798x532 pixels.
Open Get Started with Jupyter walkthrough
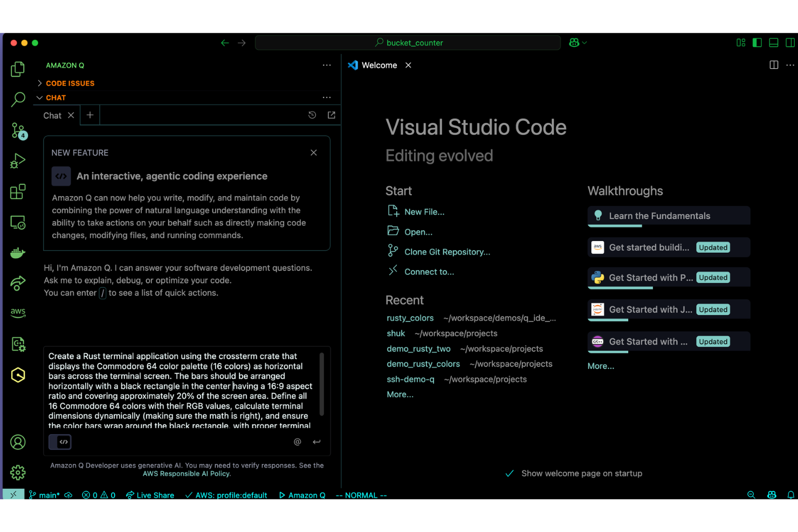click(669, 309)
